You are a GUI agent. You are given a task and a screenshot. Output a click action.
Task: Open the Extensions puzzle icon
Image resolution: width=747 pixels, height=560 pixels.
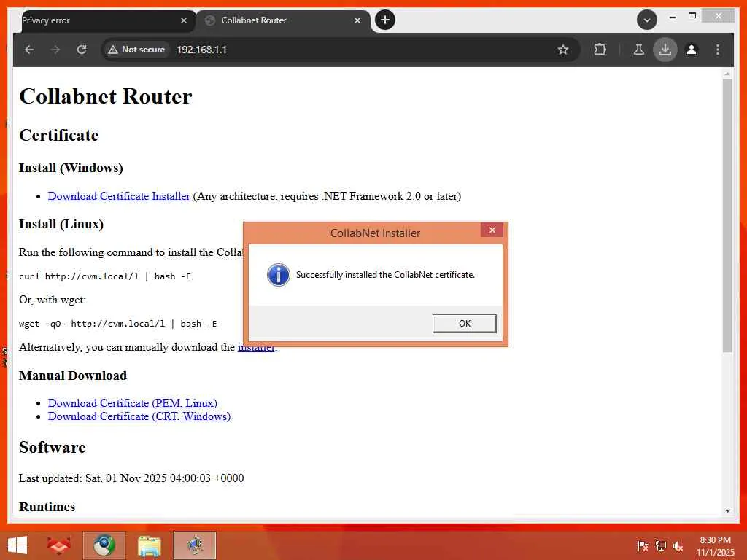pos(600,50)
